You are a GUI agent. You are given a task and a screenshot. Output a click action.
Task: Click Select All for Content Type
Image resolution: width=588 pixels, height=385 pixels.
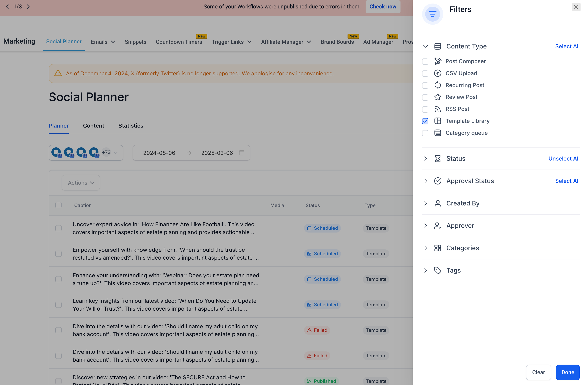point(567,46)
